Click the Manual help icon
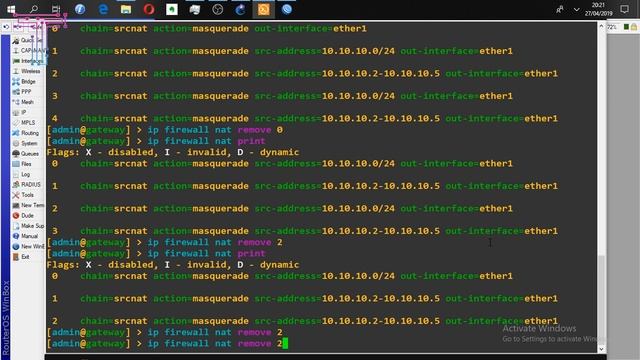This screenshot has width=640, height=360. click(16, 236)
